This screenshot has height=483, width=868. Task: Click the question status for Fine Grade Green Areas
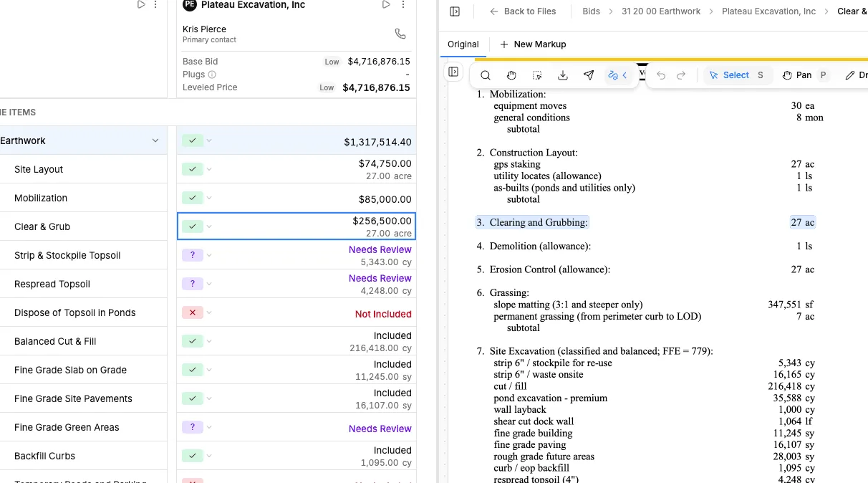[x=192, y=427]
